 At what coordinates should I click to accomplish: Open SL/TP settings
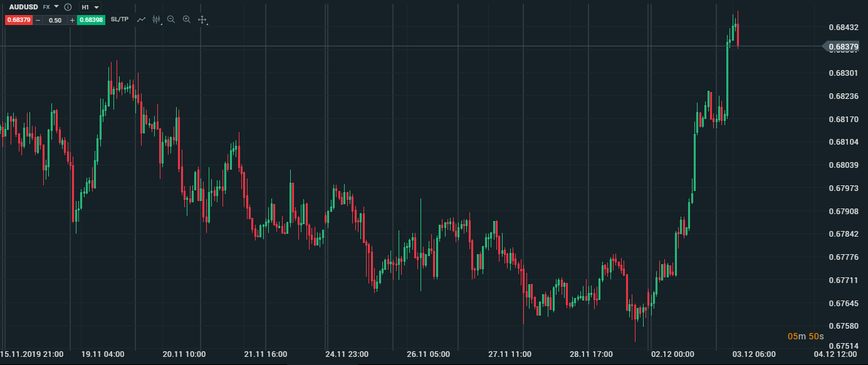point(119,19)
